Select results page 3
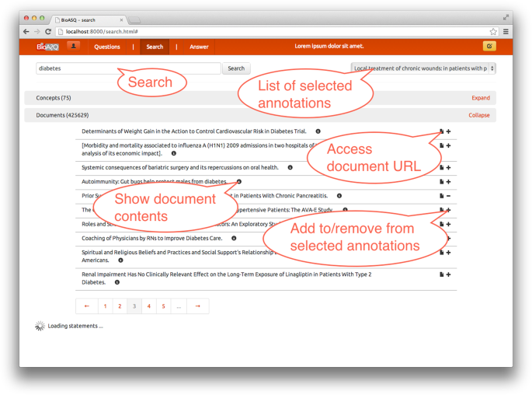This screenshot has height=395, width=532. pyautogui.click(x=134, y=306)
